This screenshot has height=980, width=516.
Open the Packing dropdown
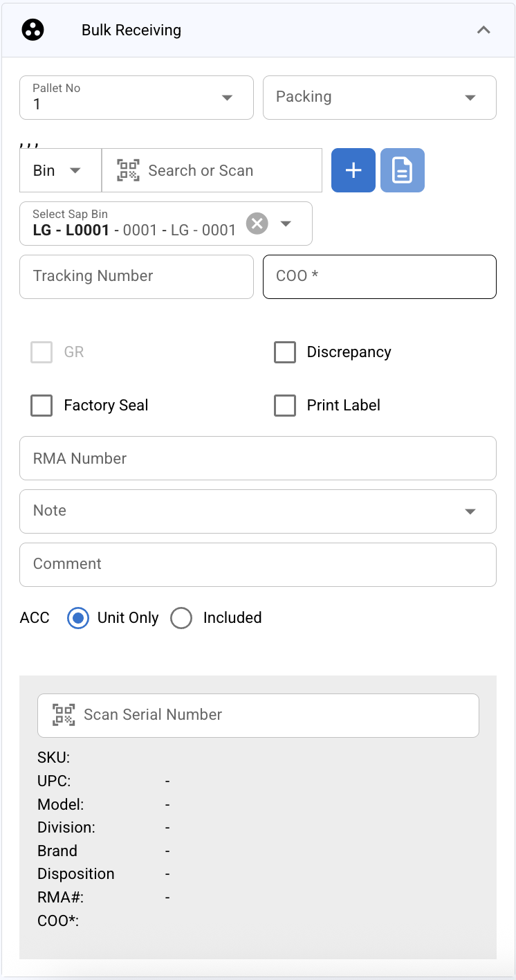[470, 98]
